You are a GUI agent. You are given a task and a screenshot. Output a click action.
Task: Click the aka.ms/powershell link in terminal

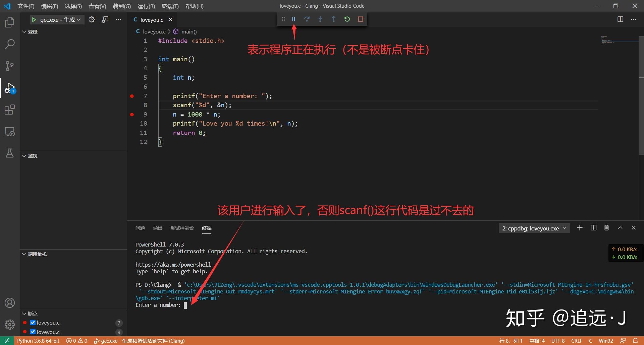(x=173, y=265)
